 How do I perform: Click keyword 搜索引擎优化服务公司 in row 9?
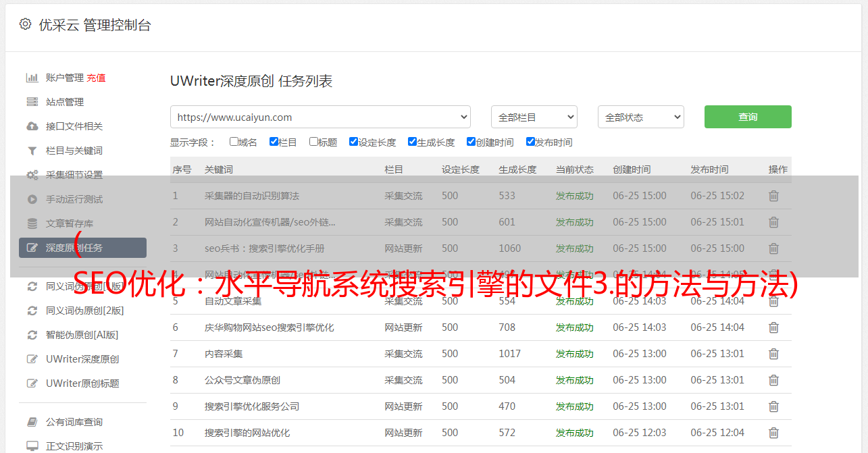coord(252,406)
